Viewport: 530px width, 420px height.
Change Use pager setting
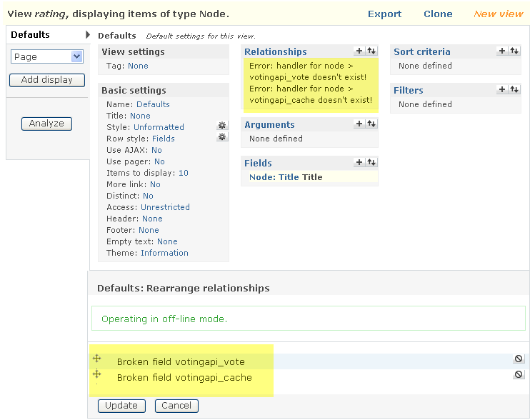coord(159,162)
